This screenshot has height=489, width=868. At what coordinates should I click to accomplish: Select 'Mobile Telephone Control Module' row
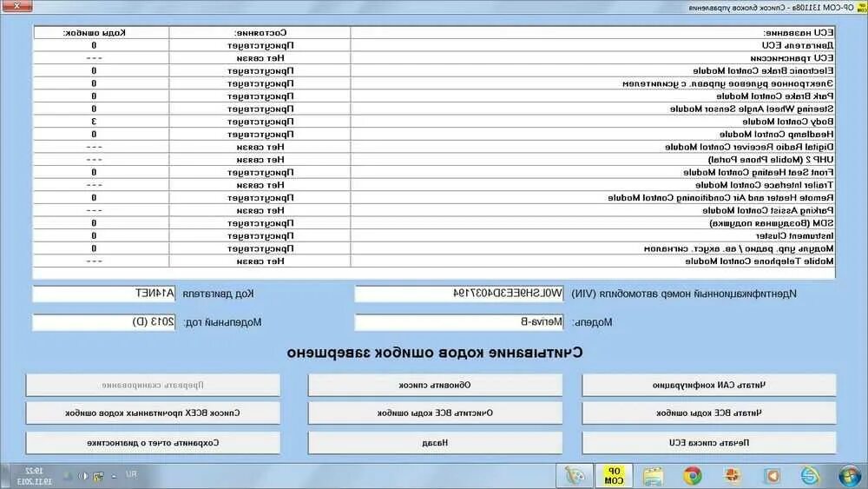[x=434, y=261]
